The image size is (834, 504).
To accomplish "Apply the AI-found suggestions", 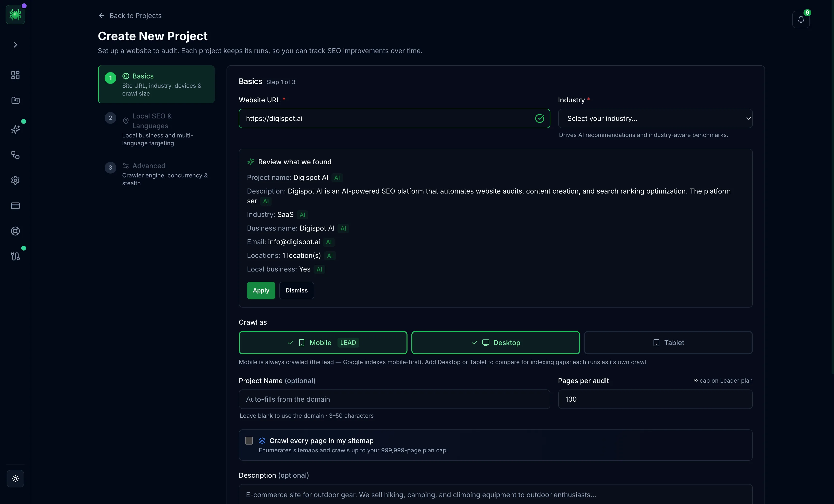I will (x=261, y=291).
